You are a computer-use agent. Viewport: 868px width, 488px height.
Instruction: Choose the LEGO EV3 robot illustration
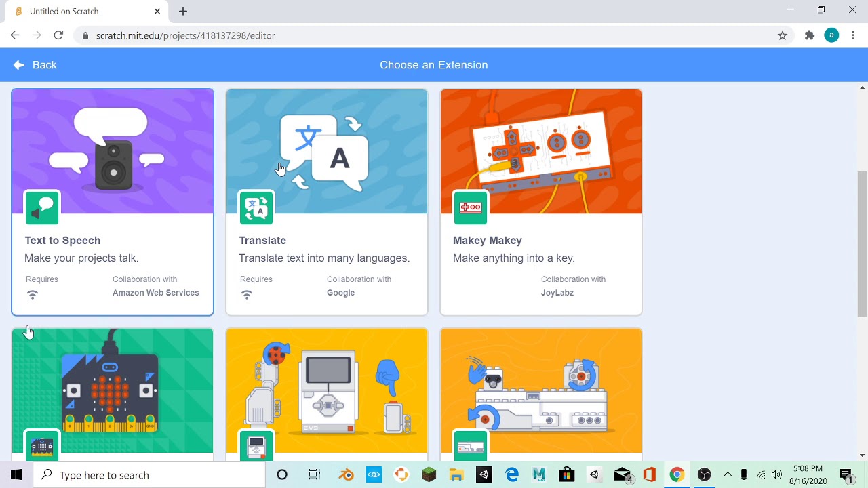coord(327,390)
